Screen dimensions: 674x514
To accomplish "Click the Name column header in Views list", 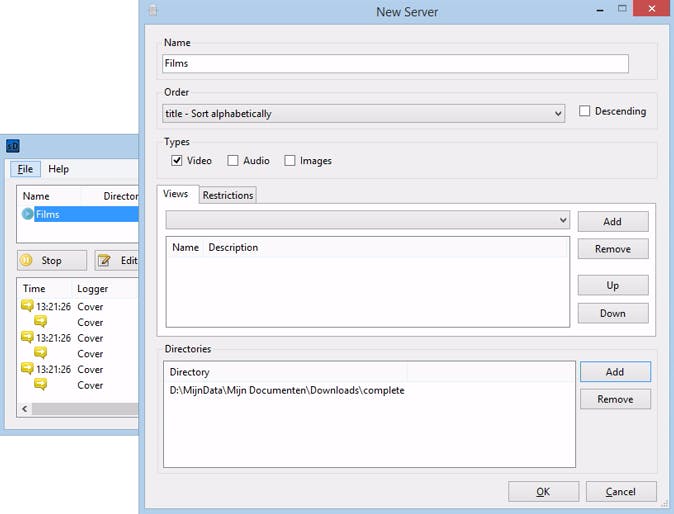I will [x=185, y=248].
